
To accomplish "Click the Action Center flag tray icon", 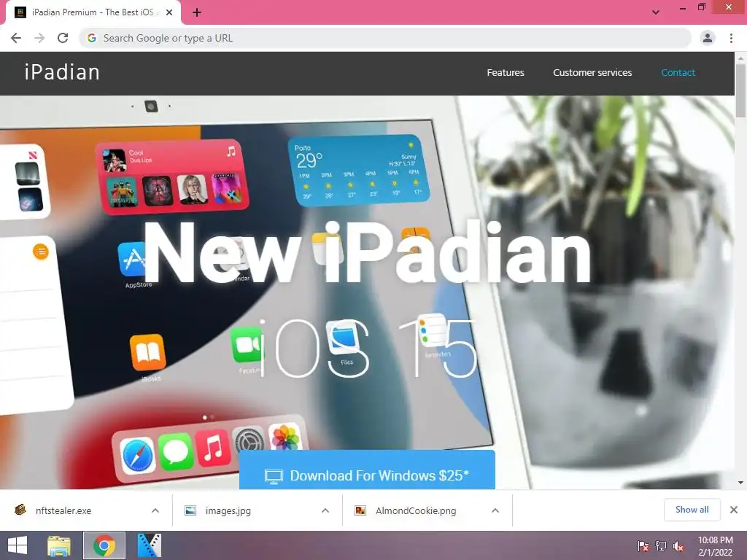I will pyautogui.click(x=643, y=546).
